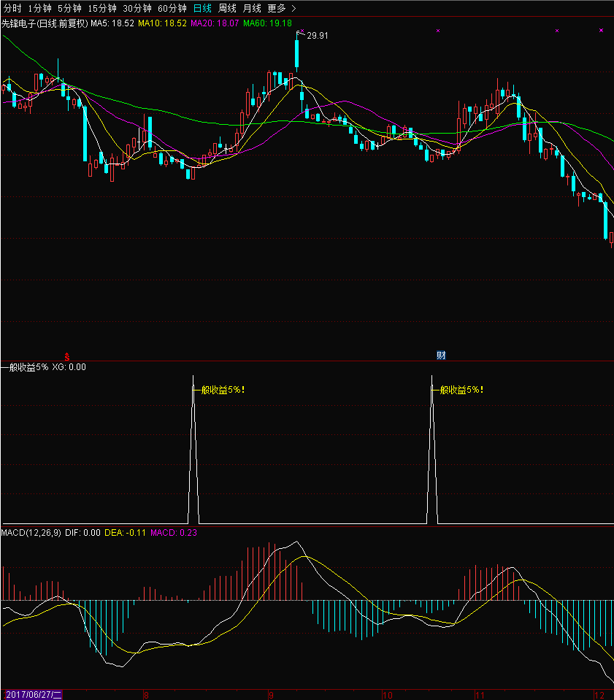This screenshot has height=700, width=614.
Task: Switch to the 60分钟 chart
Action: pos(172,8)
